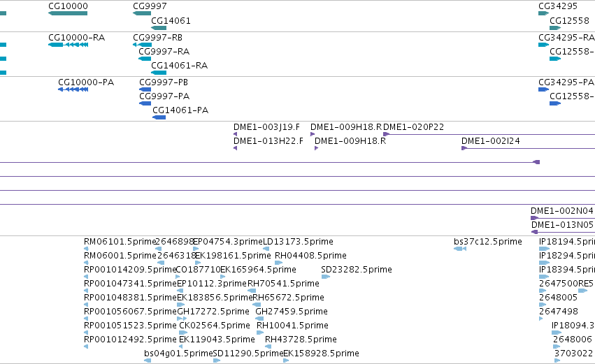Select the EP04754.3prime EST glyph
Viewport: 595px width, 364px height.
(196, 249)
